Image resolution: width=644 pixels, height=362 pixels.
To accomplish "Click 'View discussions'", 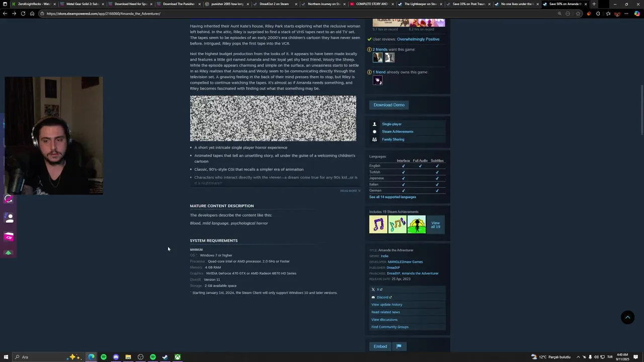I will coord(384,320).
